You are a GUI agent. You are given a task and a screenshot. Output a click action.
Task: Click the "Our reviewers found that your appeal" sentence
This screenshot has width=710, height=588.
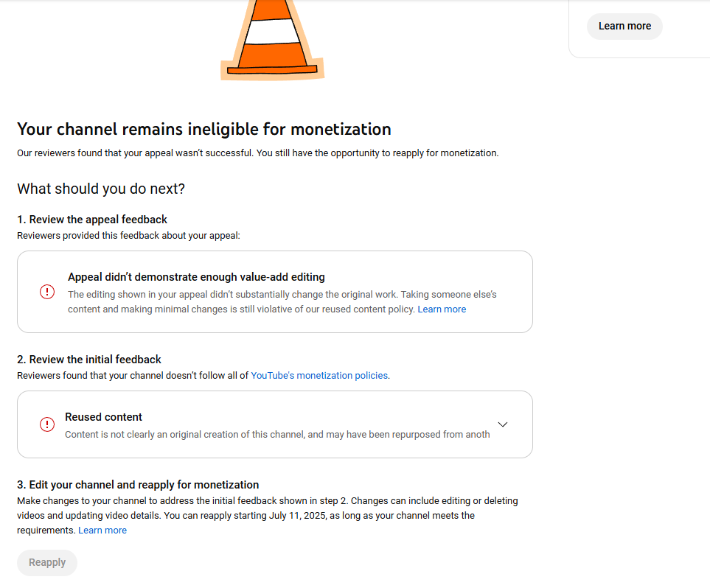(x=257, y=153)
